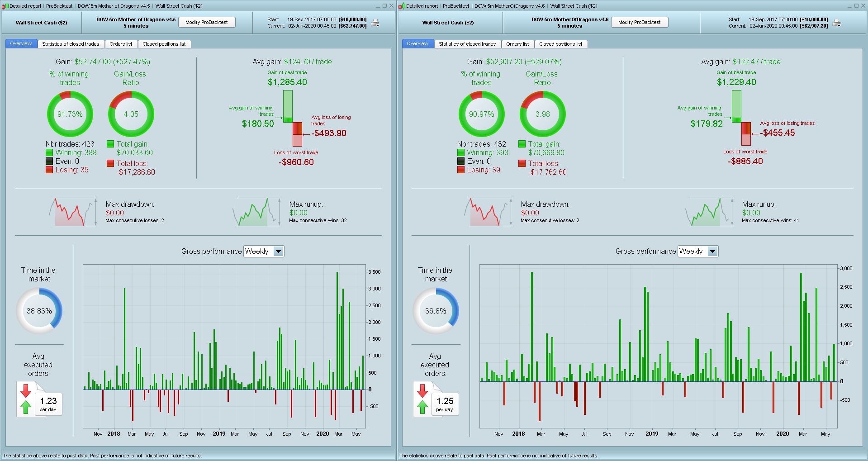Click the 36.8% time in market gauge
Viewport: 868px width, 461px height.
pos(436,311)
